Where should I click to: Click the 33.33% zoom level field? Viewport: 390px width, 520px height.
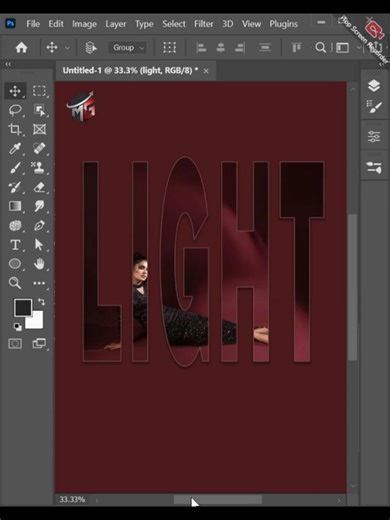tap(72, 499)
